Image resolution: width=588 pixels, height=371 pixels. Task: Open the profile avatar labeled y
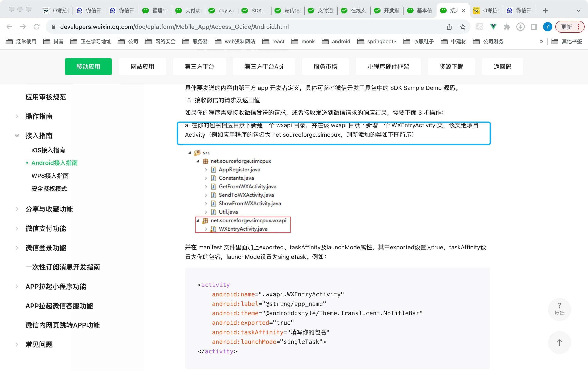coord(547,26)
